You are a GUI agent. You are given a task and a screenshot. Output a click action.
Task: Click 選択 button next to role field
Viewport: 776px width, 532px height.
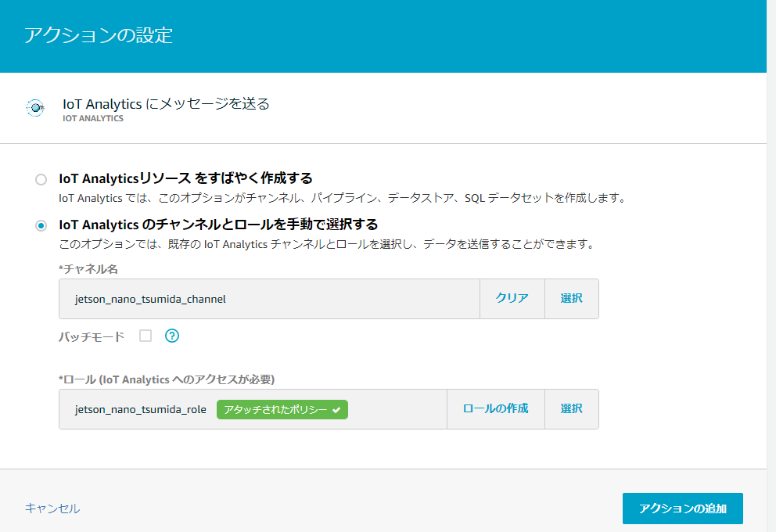[572, 408]
